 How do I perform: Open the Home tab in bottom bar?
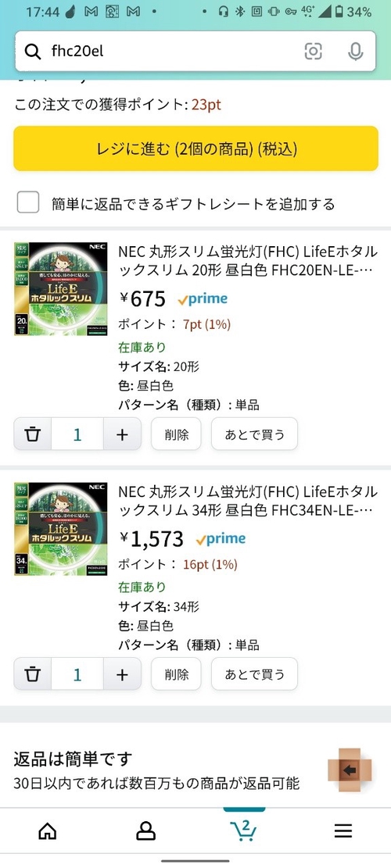48,830
